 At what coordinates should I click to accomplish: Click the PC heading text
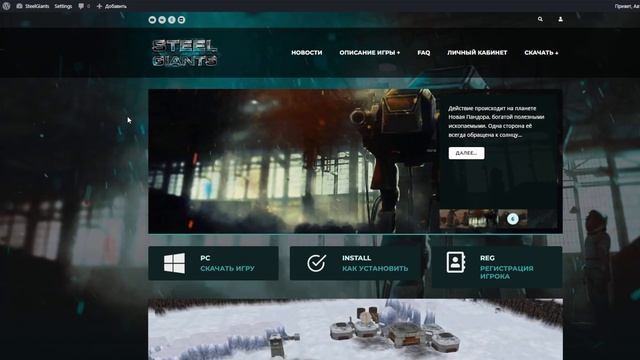(x=205, y=258)
